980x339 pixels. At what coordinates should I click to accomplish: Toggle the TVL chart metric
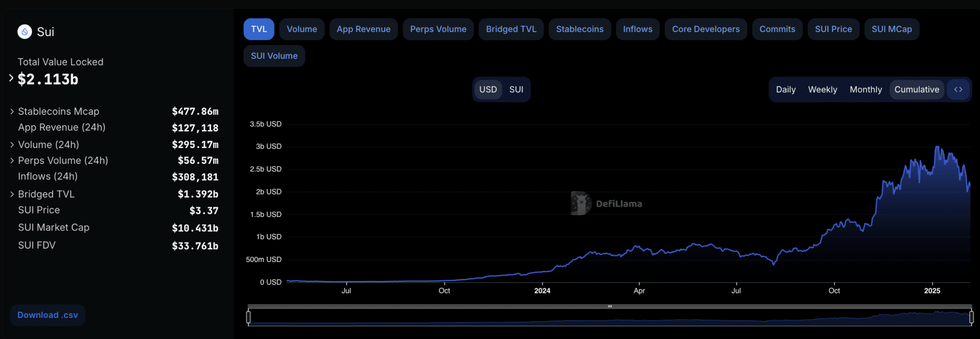[x=259, y=29]
